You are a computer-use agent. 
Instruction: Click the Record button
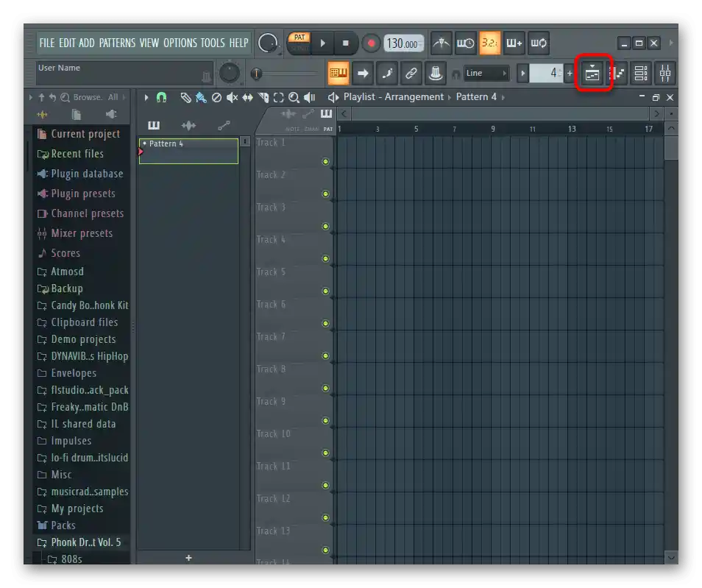click(x=371, y=43)
